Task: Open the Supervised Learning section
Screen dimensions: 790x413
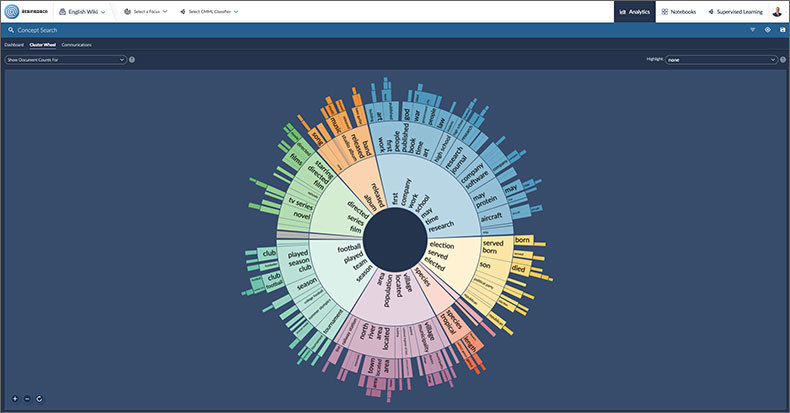Action: point(735,12)
